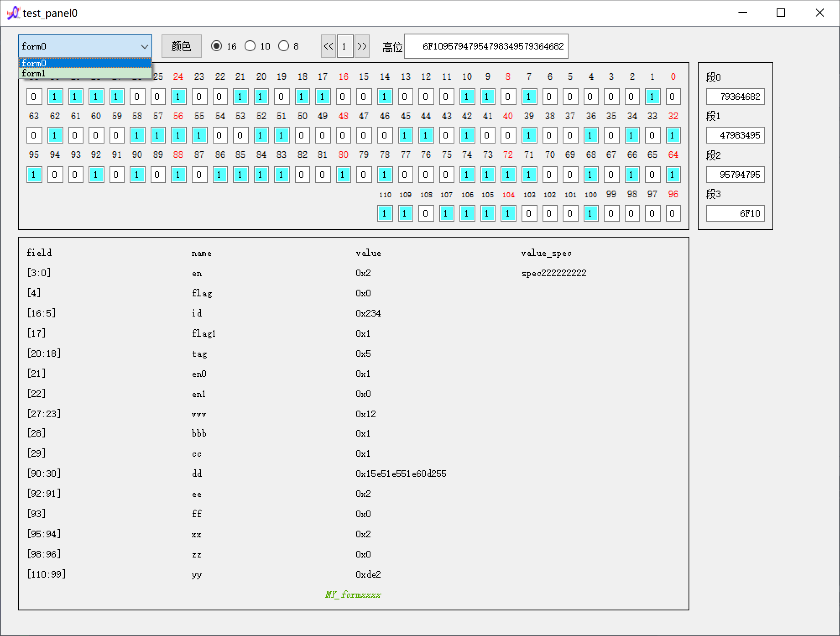The width and height of the screenshot is (840, 636).
Task: Click the next page double-arrow button
Action: (x=362, y=46)
